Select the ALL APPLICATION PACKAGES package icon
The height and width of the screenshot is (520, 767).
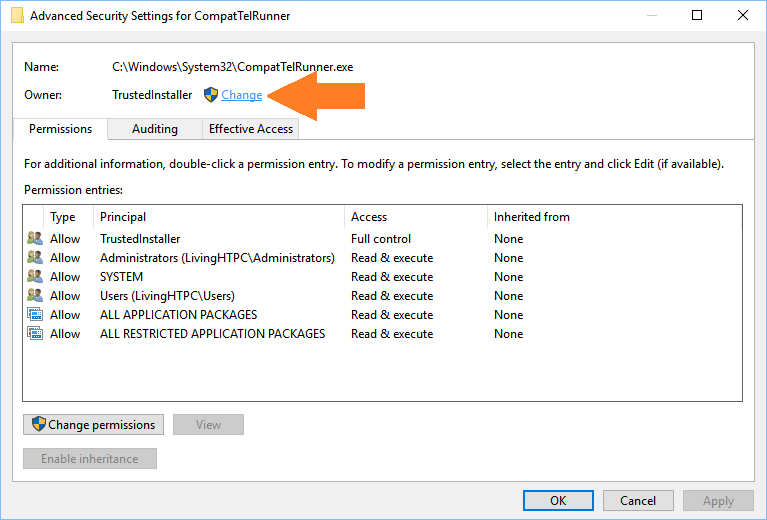(35, 315)
